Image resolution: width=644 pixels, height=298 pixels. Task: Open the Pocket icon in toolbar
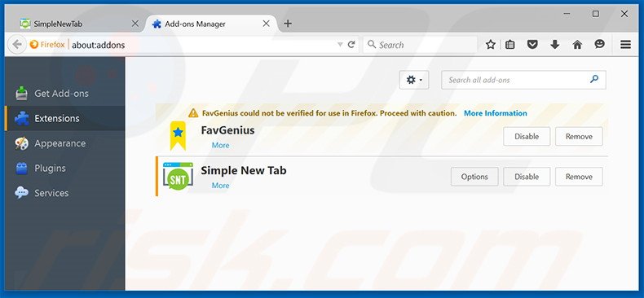(x=532, y=44)
